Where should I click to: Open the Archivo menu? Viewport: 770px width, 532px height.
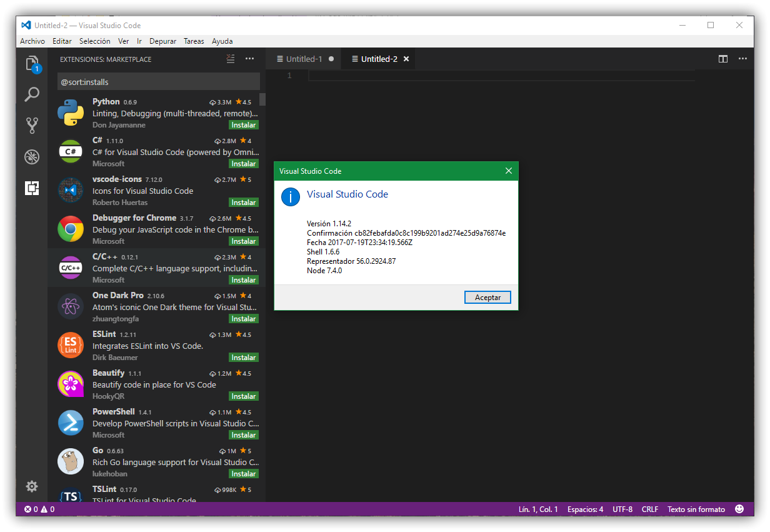pos(32,41)
